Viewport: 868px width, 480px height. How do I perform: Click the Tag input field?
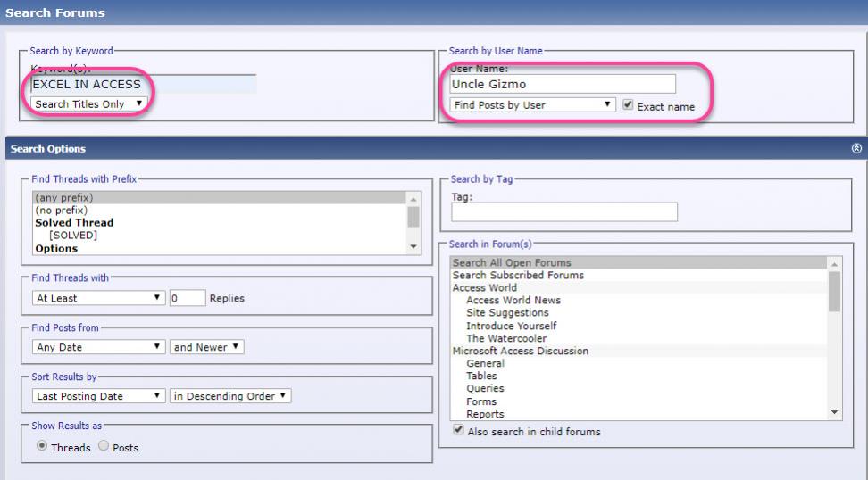click(563, 211)
